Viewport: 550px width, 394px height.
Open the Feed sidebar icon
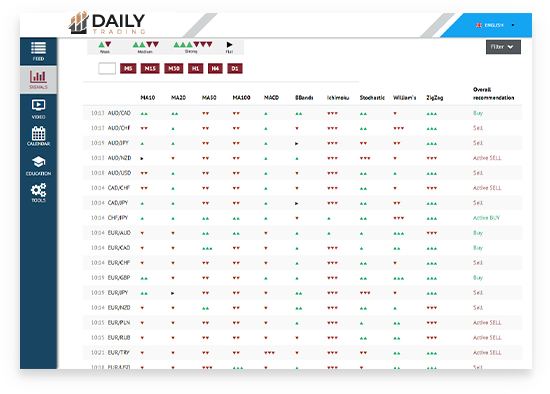[38, 51]
